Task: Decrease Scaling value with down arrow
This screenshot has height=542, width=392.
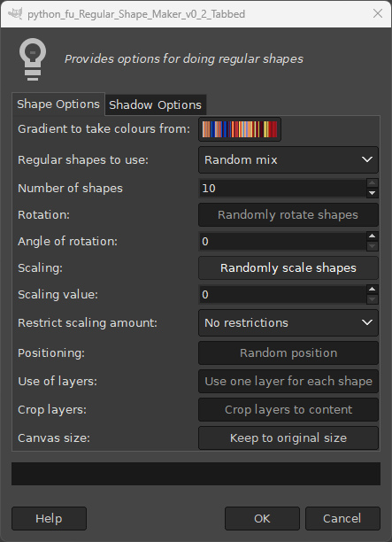Action: click(373, 299)
